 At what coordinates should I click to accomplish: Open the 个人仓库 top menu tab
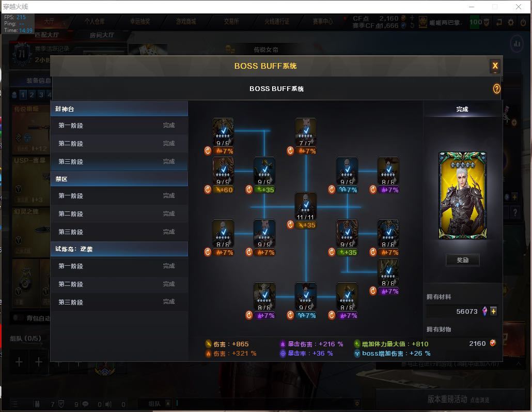(95, 21)
